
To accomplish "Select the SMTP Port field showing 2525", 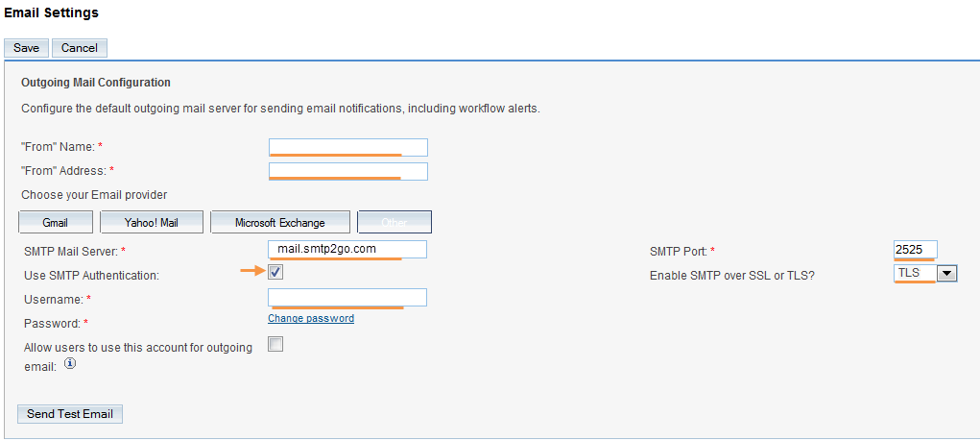I will pos(915,250).
